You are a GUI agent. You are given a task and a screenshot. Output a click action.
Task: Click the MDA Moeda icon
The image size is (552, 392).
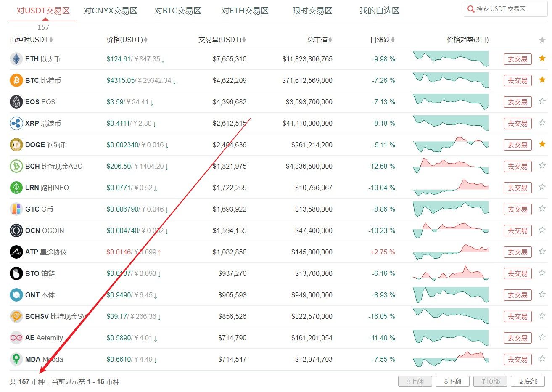[16, 359]
